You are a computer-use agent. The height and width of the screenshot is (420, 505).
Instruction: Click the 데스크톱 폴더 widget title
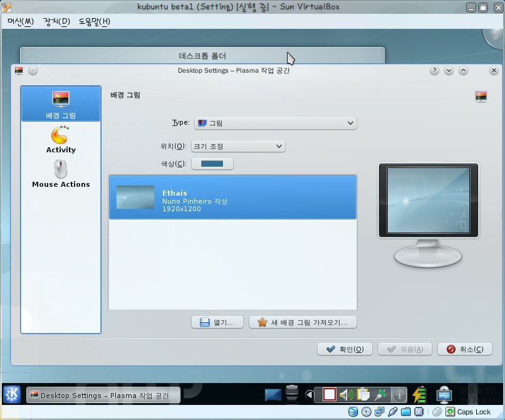[x=202, y=56]
